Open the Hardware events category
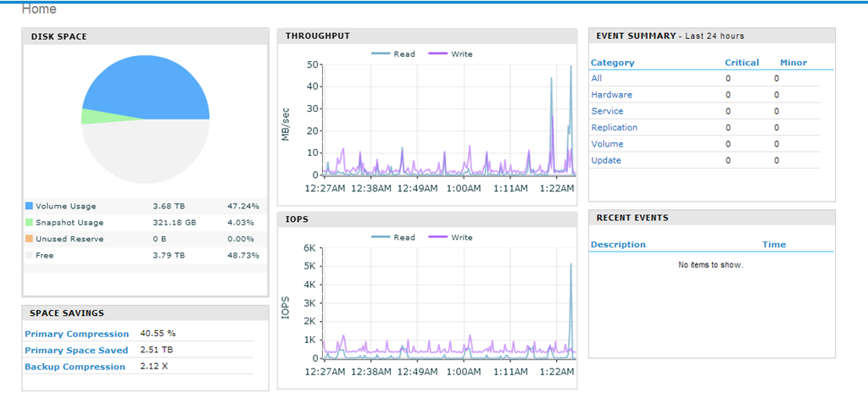 [x=611, y=95]
